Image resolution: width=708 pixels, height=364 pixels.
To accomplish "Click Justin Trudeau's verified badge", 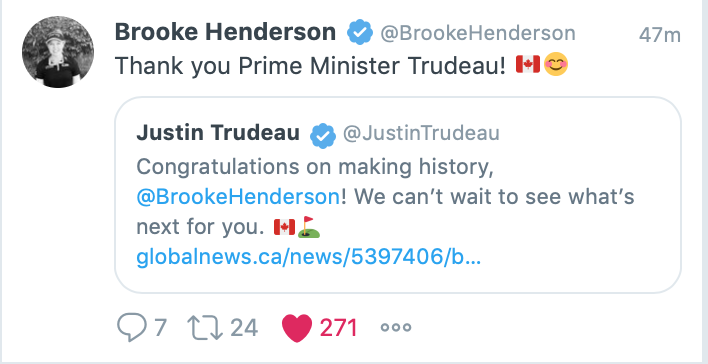I will pos(322,136).
